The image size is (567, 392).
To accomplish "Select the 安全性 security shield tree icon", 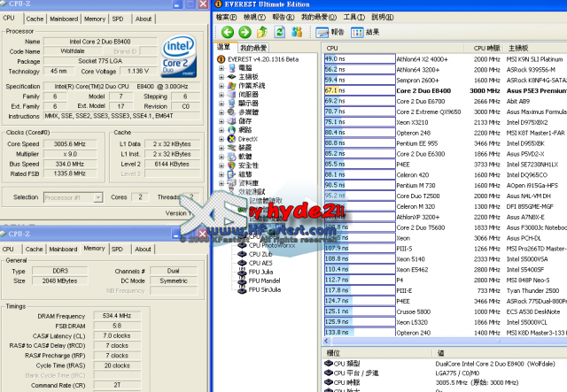I will click(232, 165).
